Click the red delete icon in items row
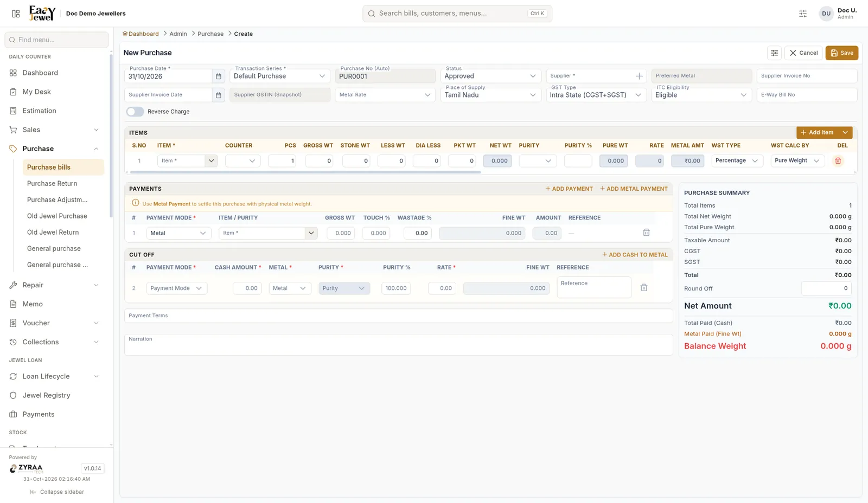 coord(838,161)
